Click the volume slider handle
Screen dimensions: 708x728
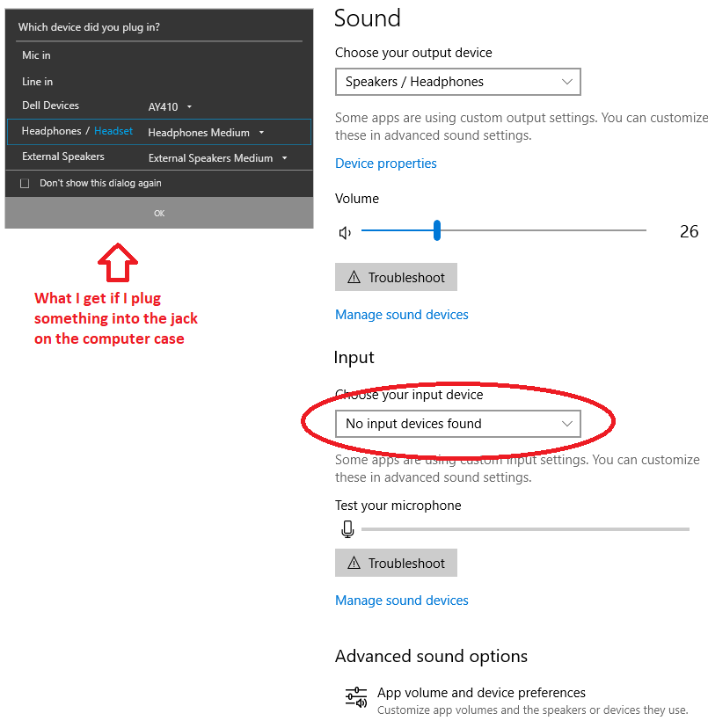pos(437,230)
